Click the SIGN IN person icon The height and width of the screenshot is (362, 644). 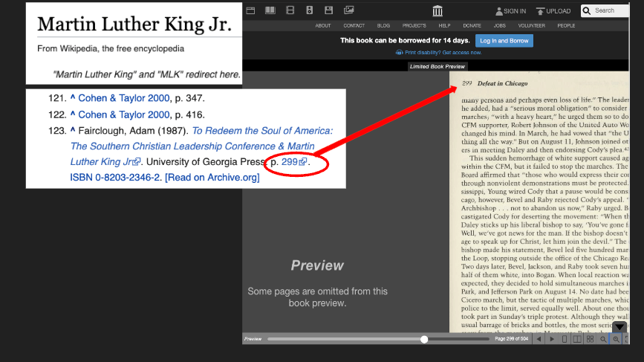pyautogui.click(x=498, y=11)
